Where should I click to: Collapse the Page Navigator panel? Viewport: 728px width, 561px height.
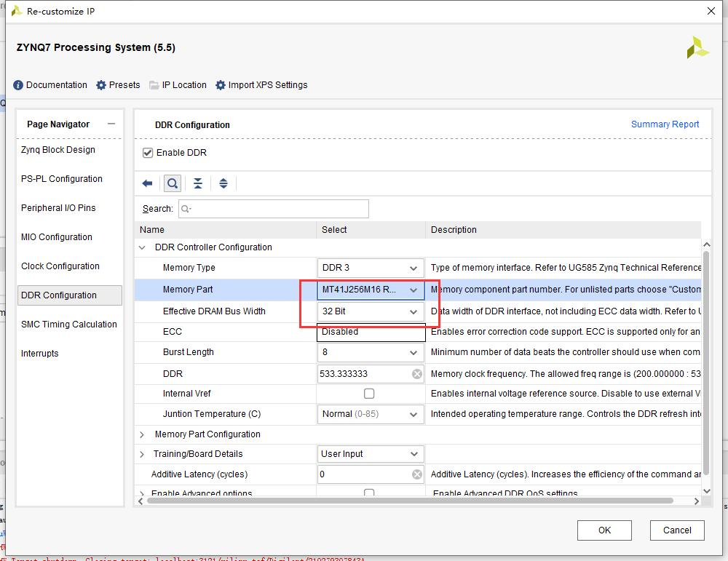tap(111, 124)
